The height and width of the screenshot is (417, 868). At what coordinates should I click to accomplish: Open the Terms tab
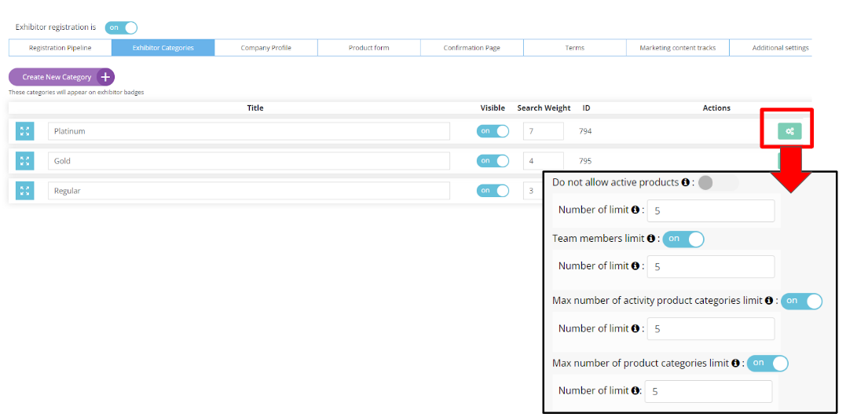click(575, 48)
